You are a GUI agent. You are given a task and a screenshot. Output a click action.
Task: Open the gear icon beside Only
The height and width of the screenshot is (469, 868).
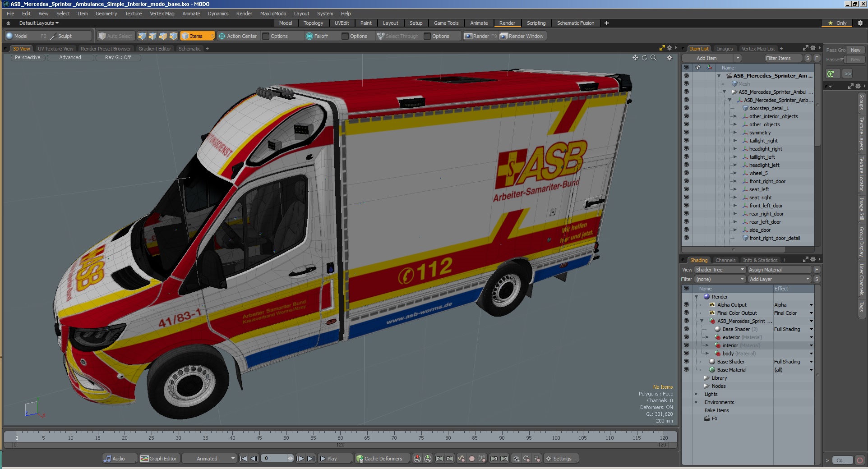pos(860,23)
